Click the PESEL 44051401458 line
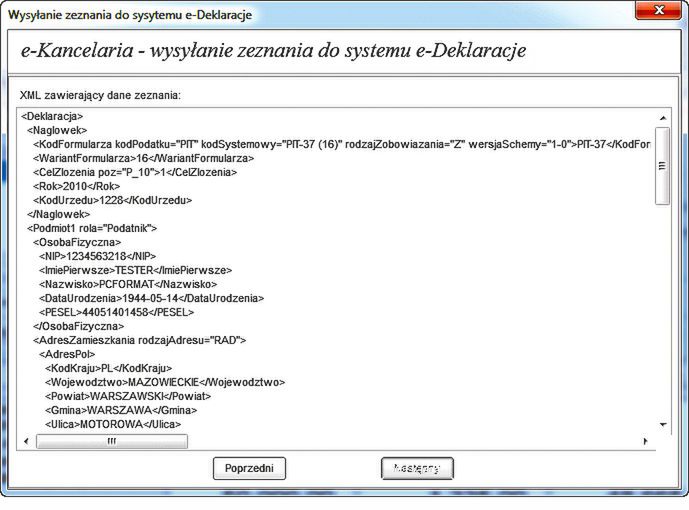The height and width of the screenshot is (510, 689). pyautogui.click(x=116, y=312)
